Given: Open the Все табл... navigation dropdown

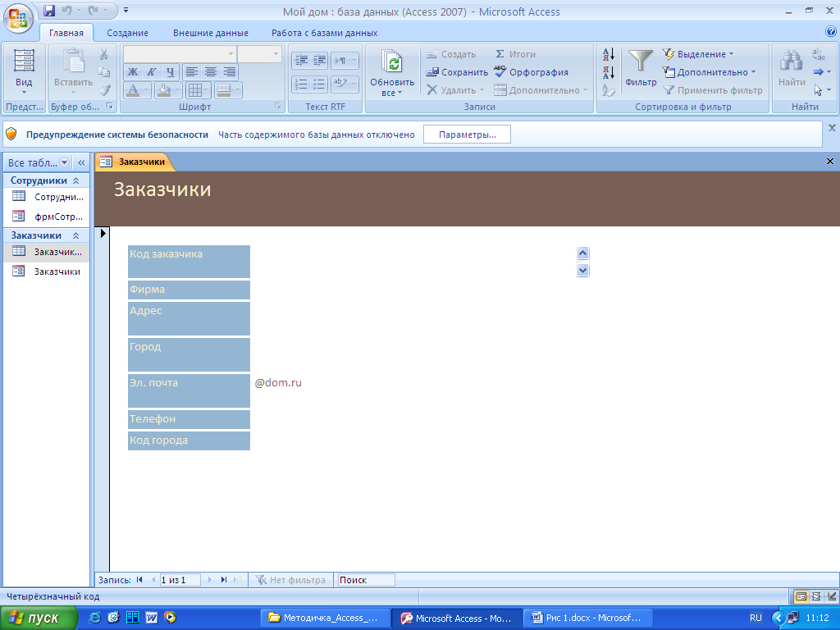Looking at the screenshot, I should (x=64, y=162).
